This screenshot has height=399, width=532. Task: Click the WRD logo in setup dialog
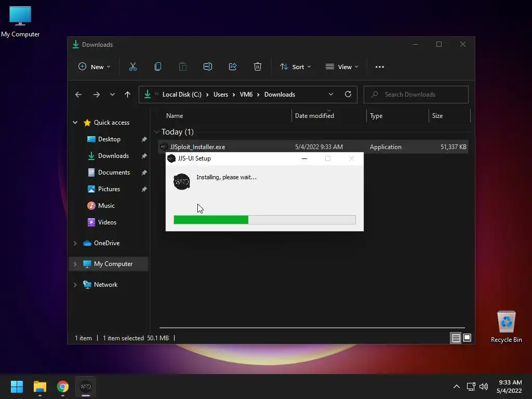(x=182, y=182)
